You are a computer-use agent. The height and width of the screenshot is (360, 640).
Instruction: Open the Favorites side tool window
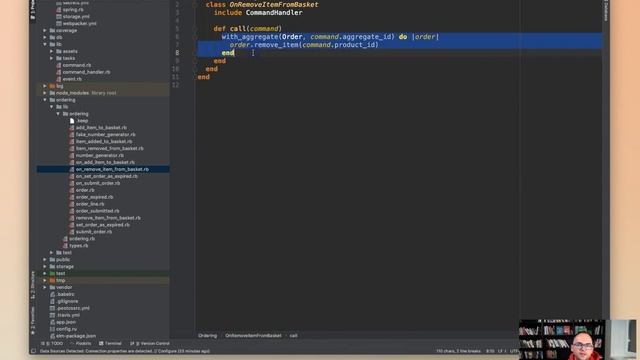[33, 321]
